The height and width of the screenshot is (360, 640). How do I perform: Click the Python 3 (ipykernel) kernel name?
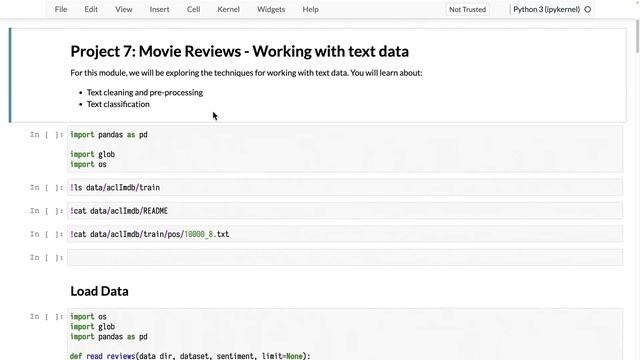[546, 9]
